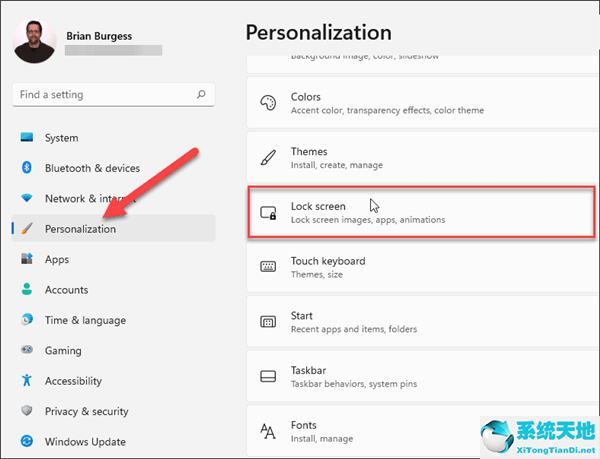Open the Colors settings
The width and height of the screenshot is (600, 459).
coord(418,103)
